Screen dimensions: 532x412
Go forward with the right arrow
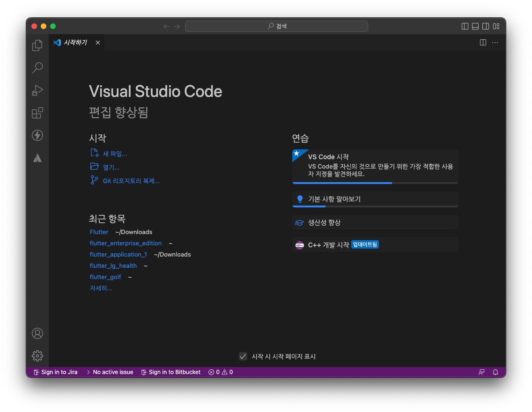click(177, 26)
